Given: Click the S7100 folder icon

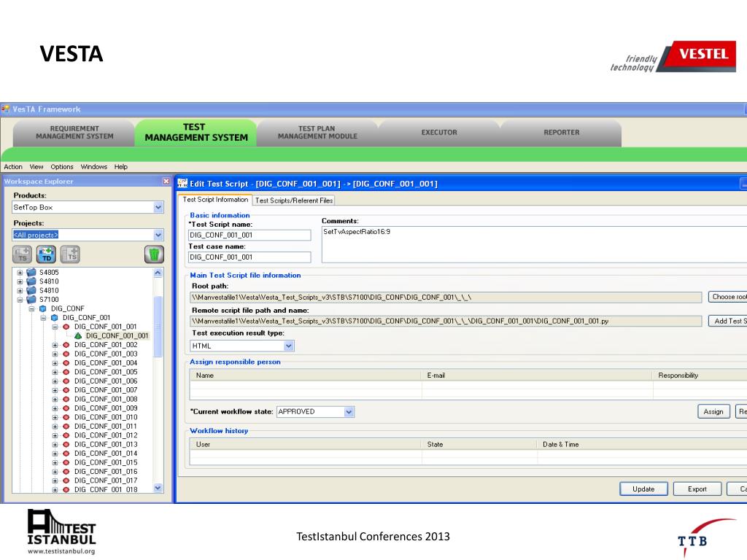Looking at the screenshot, I should (x=31, y=300).
